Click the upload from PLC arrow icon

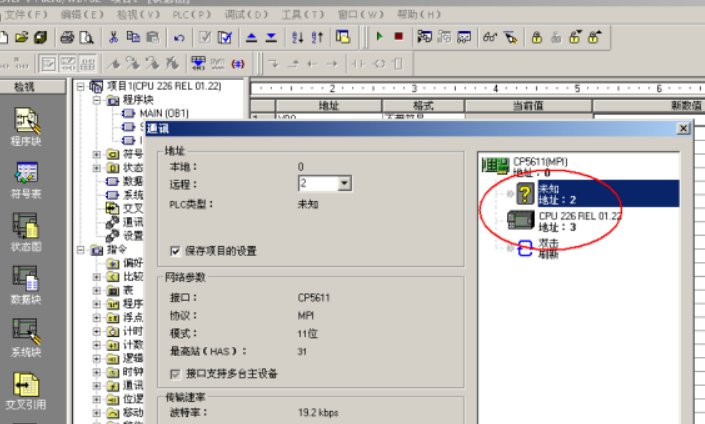click(251, 37)
